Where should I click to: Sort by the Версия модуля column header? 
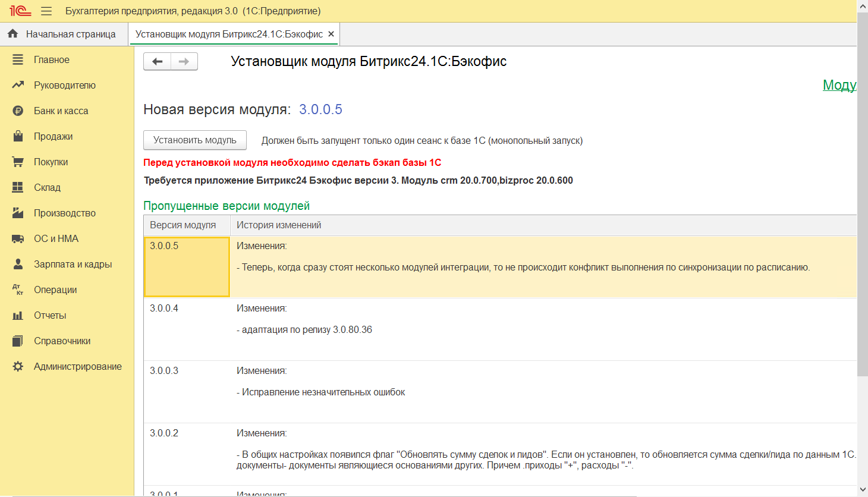187,225
